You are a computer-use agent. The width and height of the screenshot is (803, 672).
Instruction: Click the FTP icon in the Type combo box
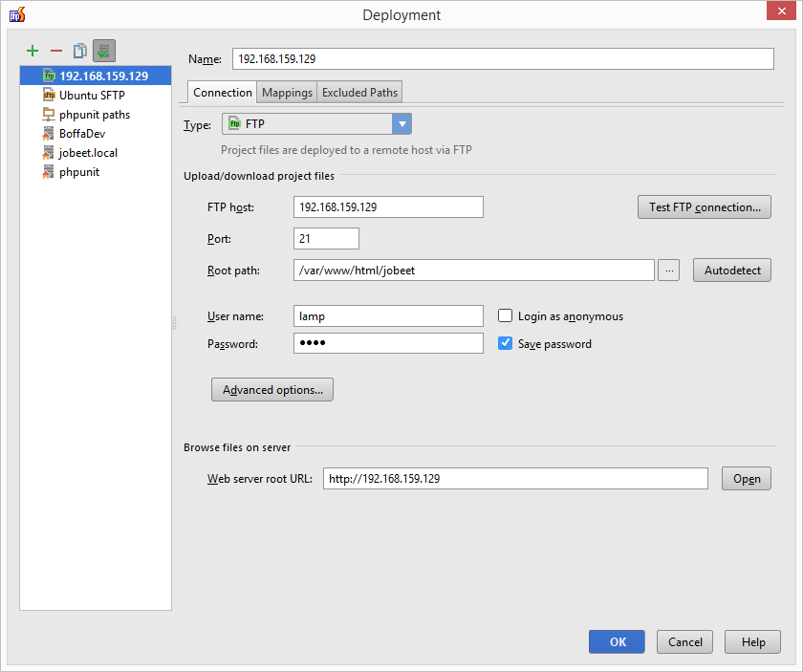[x=234, y=124]
